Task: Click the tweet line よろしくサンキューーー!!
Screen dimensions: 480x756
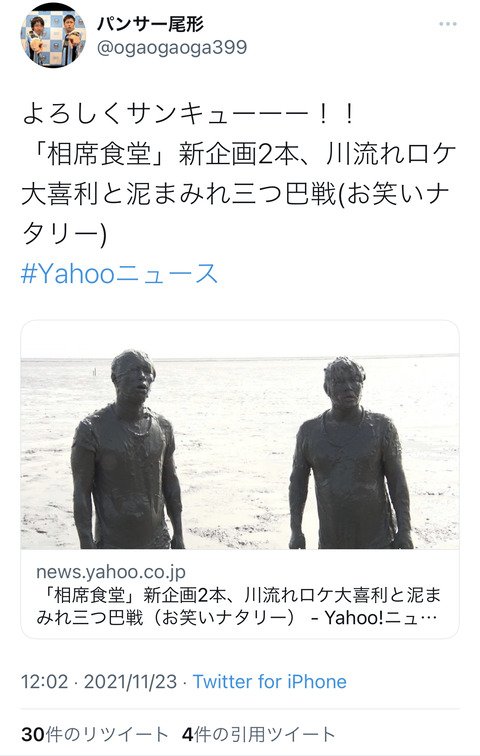Action: tap(188, 114)
